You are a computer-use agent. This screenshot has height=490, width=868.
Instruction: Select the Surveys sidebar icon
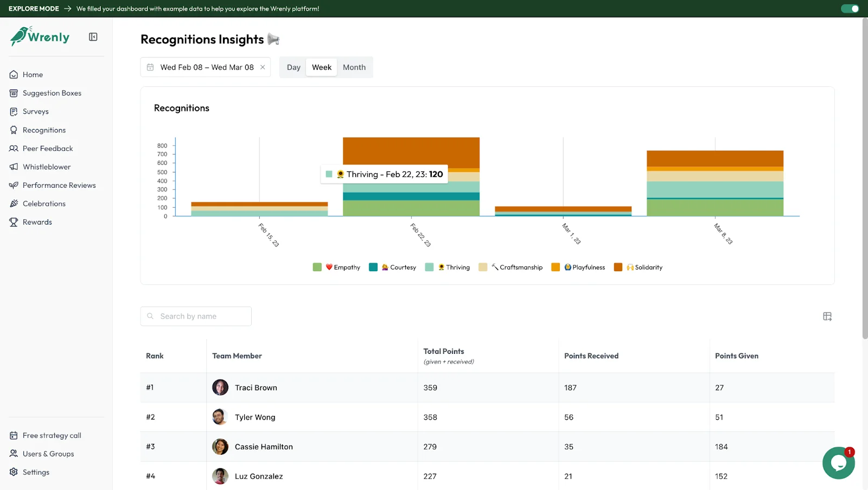[x=13, y=111]
